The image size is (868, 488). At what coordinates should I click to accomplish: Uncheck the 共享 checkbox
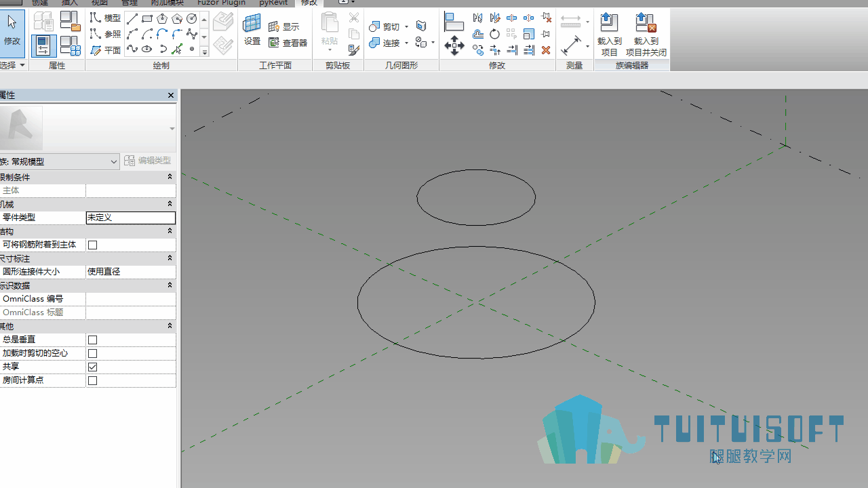93,367
